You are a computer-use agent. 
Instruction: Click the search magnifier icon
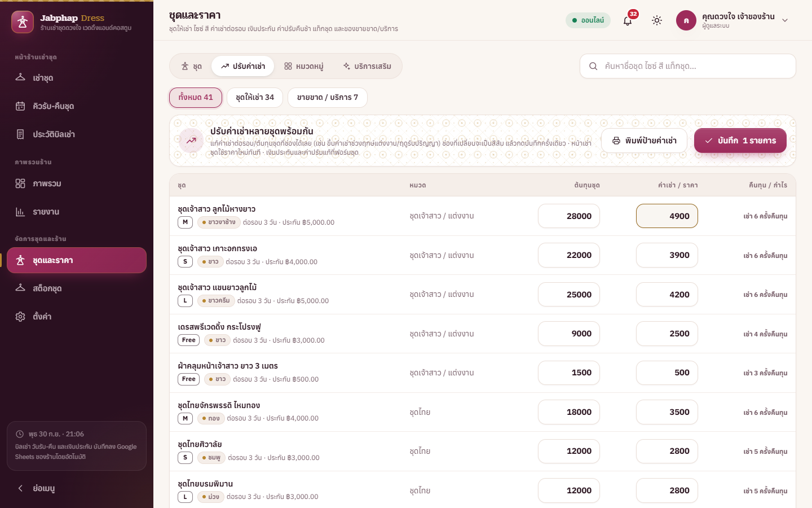pyautogui.click(x=593, y=66)
